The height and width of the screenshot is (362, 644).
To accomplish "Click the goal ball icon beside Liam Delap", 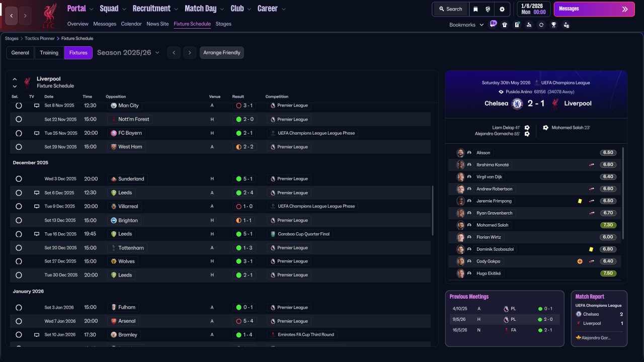I will (x=527, y=128).
